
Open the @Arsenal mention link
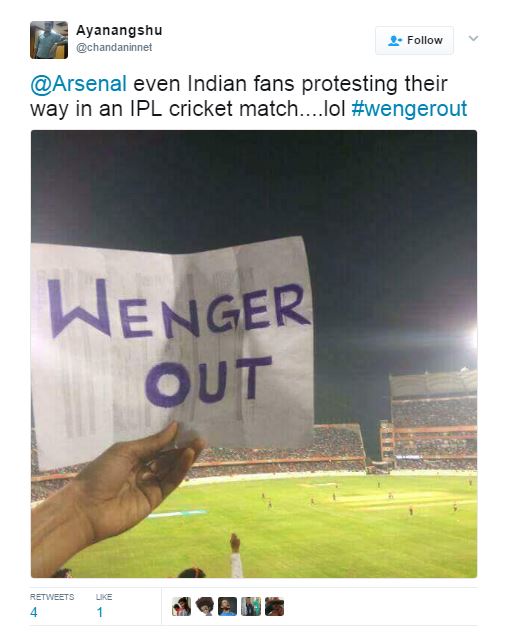pos(79,84)
